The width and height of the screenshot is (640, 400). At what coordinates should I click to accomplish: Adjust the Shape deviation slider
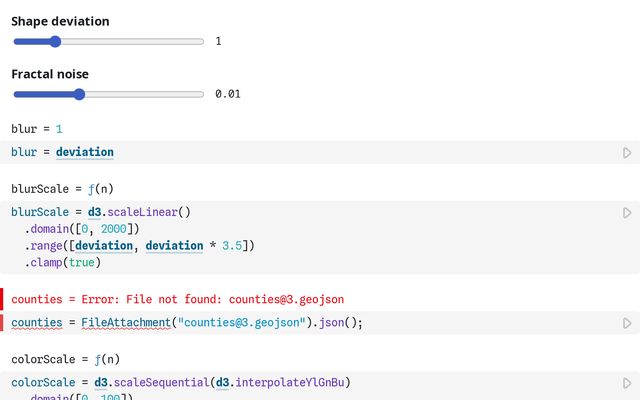(56, 42)
